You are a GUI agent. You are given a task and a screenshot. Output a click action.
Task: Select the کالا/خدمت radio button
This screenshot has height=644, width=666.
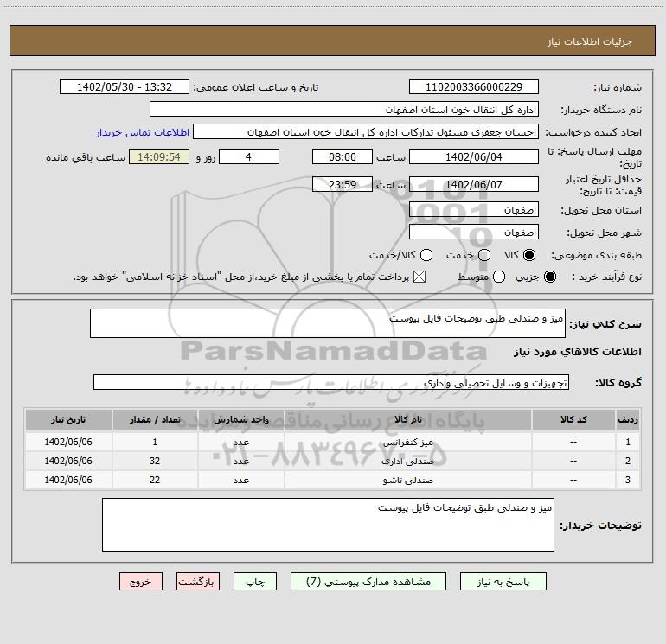(x=426, y=255)
